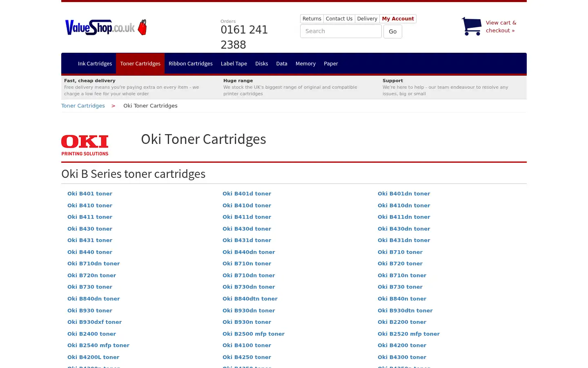Image resolution: width=588 pixels, height=368 pixels.
Task: Go to Oki B930dn toner
Action: (x=249, y=310)
